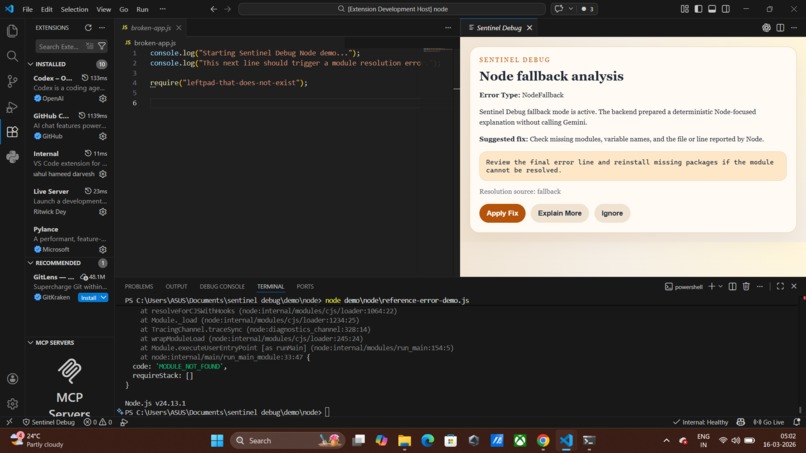
Task: Open the Run menu
Action: [x=142, y=9]
